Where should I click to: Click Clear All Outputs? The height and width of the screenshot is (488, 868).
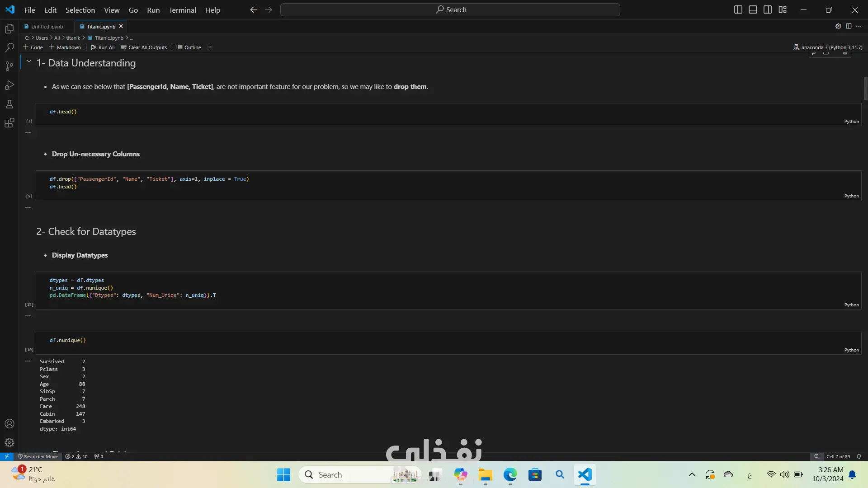point(144,47)
